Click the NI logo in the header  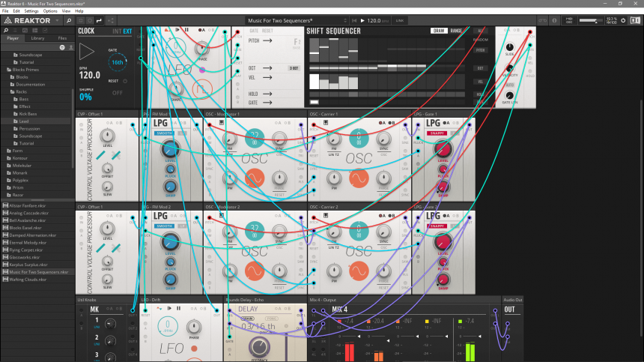point(635,20)
